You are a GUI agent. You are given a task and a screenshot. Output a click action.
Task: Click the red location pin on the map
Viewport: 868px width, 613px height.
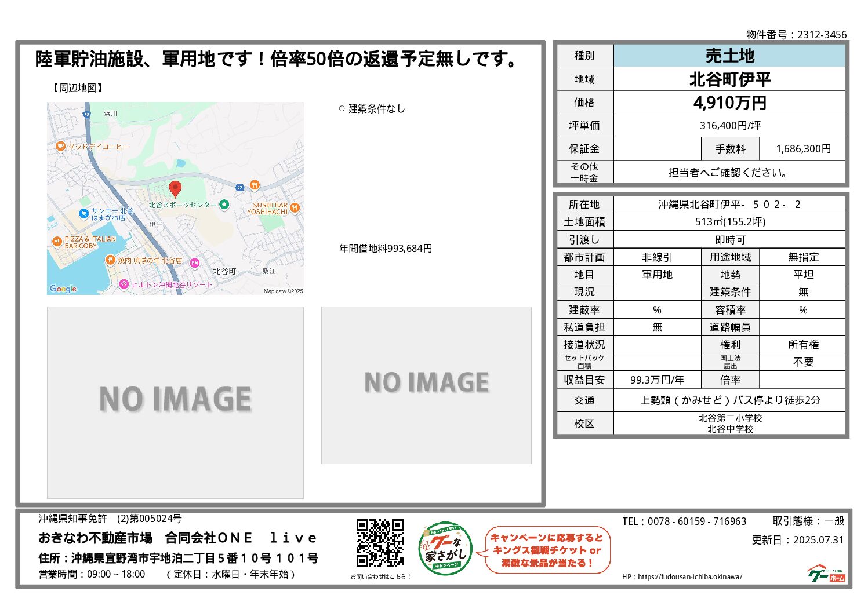tap(175, 189)
